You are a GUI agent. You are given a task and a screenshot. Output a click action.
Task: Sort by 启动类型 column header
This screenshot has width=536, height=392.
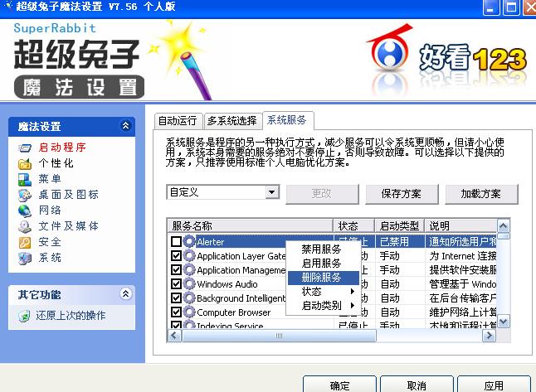click(x=399, y=225)
